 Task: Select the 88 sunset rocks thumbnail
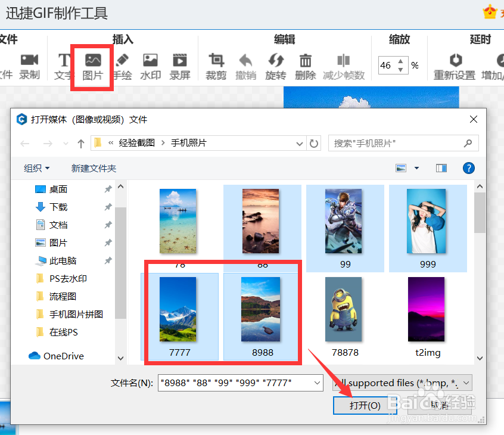pos(261,220)
